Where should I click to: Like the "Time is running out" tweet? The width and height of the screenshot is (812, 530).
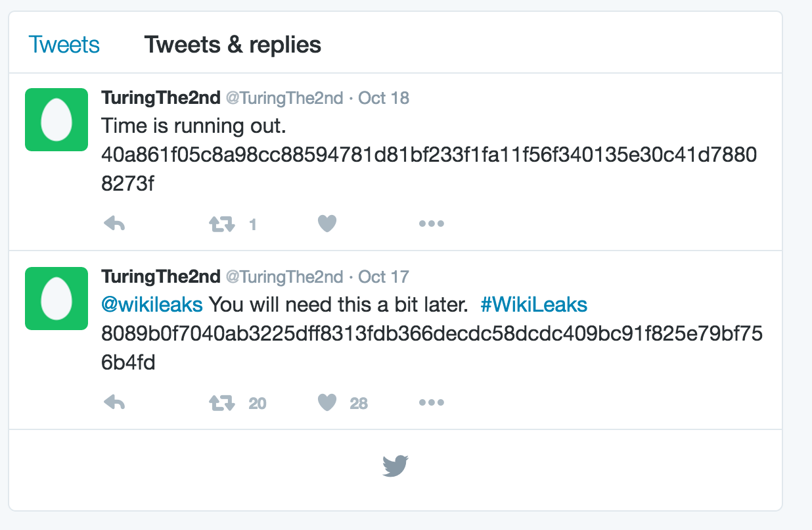coord(327,224)
